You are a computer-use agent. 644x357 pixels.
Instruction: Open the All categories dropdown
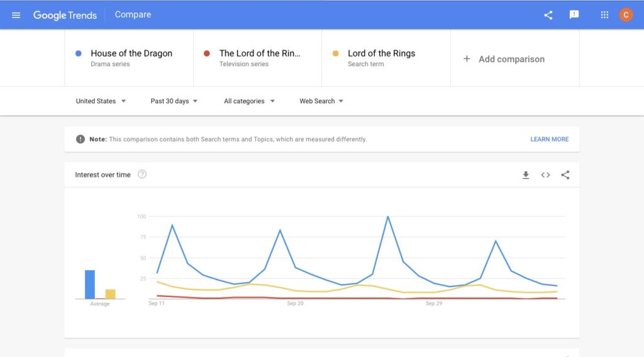(x=249, y=101)
